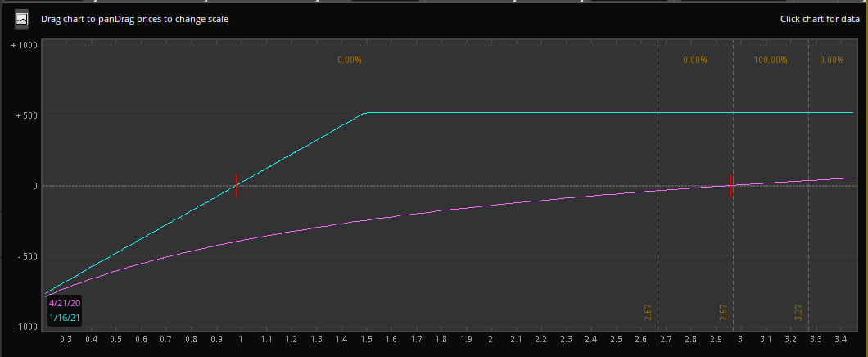Click the red breakeven marker on the cyan line
Image resolution: width=868 pixels, height=357 pixels.
pos(237,185)
